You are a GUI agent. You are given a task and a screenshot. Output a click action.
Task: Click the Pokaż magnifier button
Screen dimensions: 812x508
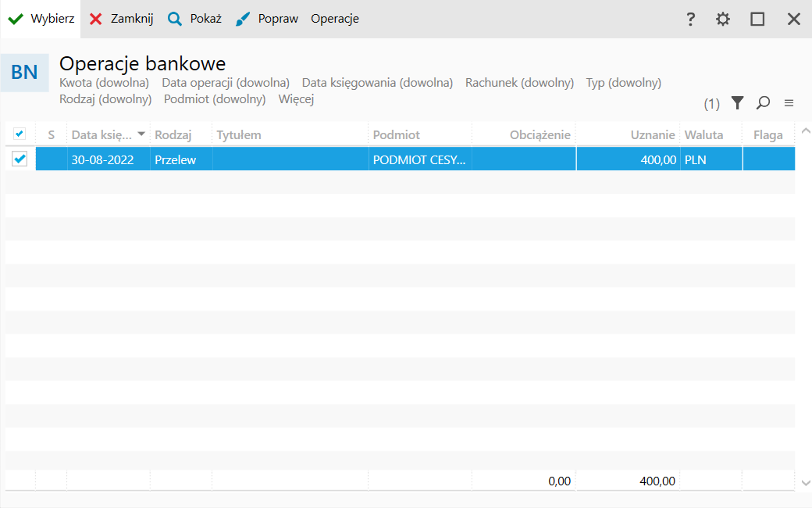[194, 20]
